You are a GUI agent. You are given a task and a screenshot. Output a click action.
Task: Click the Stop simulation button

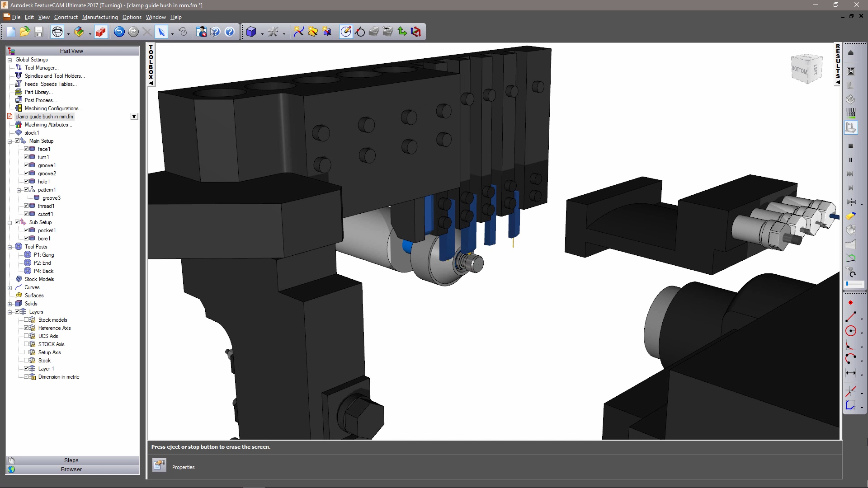850,146
